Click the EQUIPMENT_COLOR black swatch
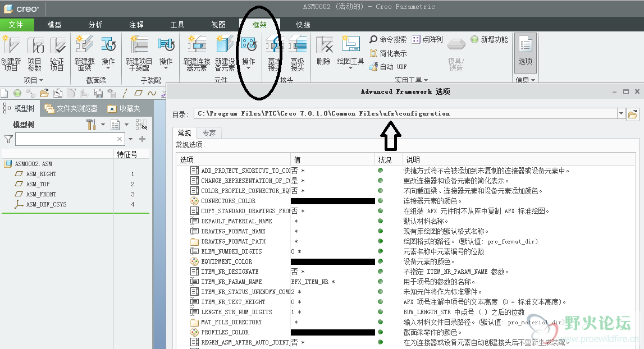This screenshot has width=644, height=349. click(333, 261)
